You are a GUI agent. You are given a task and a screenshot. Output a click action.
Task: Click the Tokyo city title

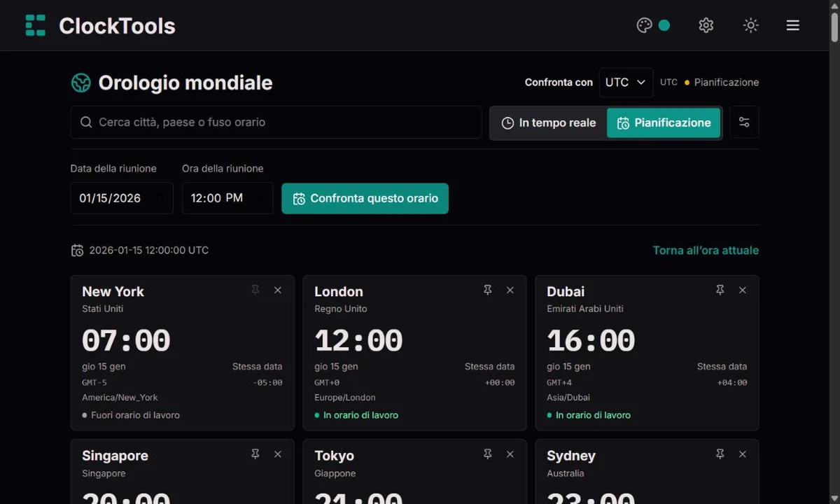[334, 456]
